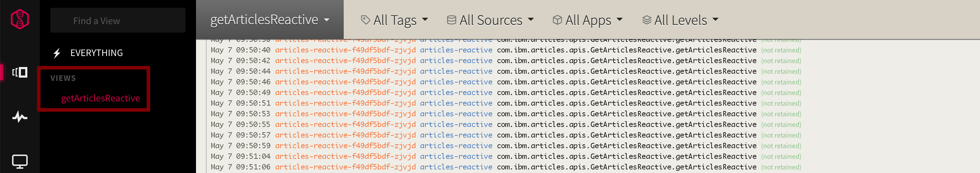Click the log message in 09:50:55 line

(627, 125)
